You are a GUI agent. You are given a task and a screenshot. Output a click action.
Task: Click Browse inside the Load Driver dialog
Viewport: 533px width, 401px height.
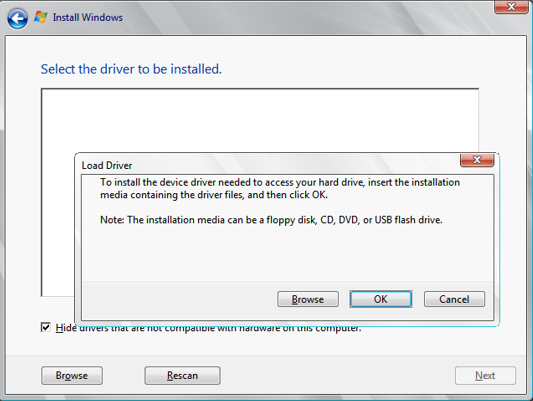coord(308,299)
